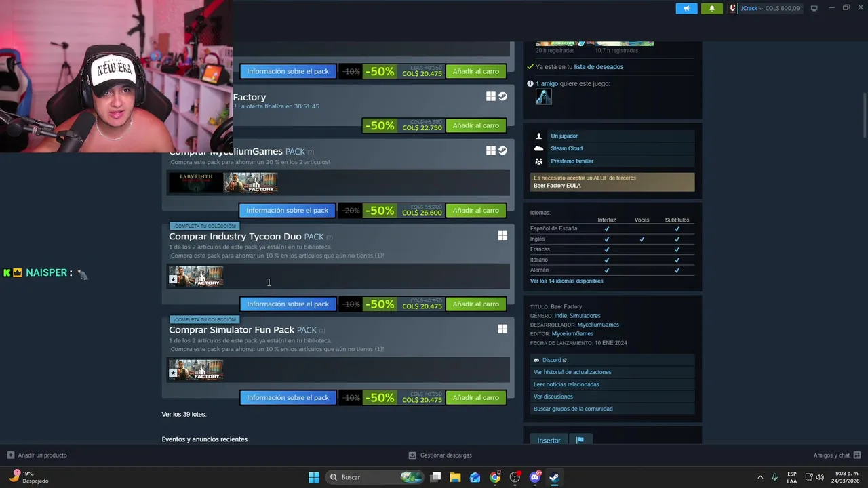Click the Steam Cloud cloud icon
Viewport: 868px width, 488px height.
[539, 148]
